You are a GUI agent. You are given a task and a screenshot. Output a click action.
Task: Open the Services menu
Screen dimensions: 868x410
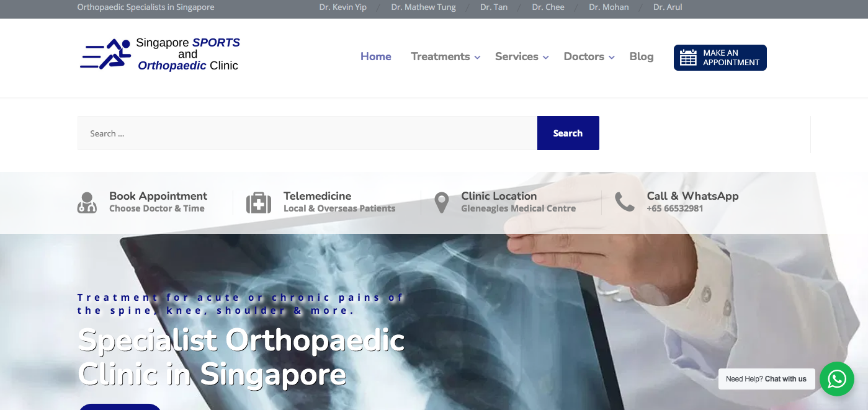(x=517, y=56)
